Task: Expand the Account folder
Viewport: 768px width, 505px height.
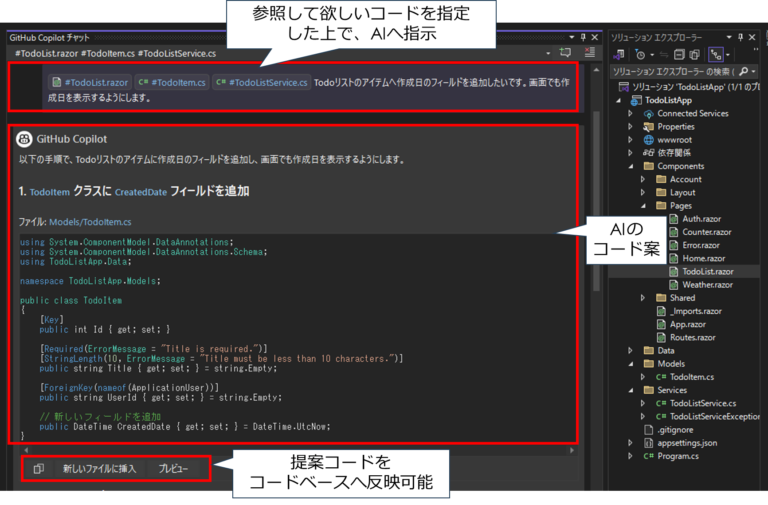Action: pyautogui.click(x=643, y=179)
